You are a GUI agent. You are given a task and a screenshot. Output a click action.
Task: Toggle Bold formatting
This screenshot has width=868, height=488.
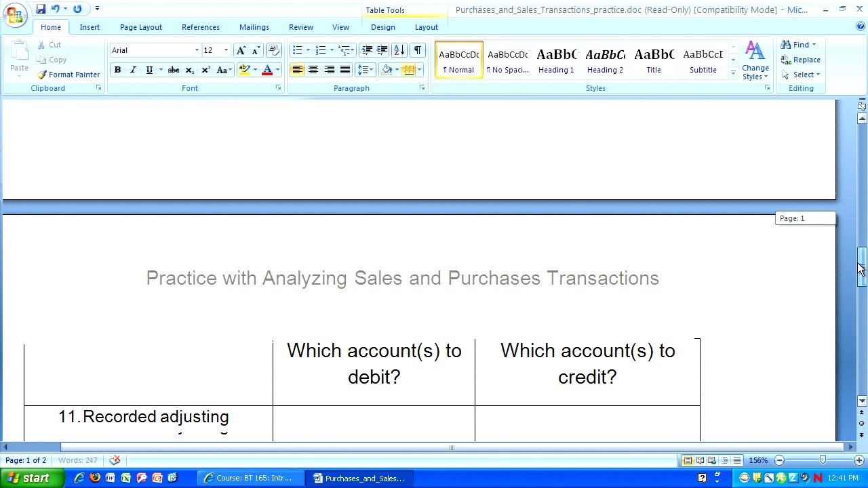pos(117,70)
